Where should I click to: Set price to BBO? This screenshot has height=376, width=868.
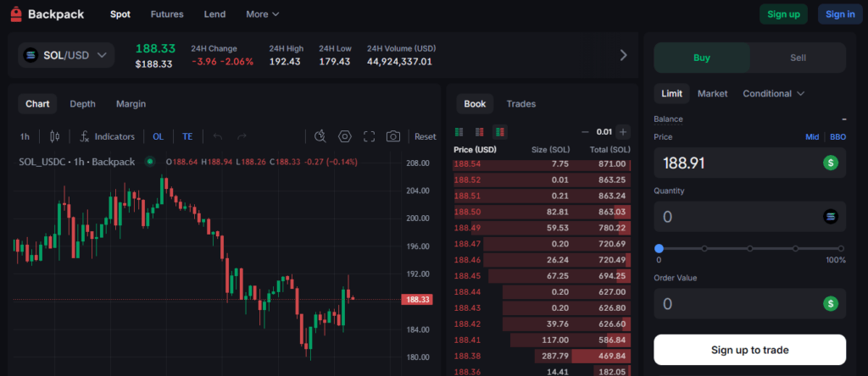click(837, 137)
